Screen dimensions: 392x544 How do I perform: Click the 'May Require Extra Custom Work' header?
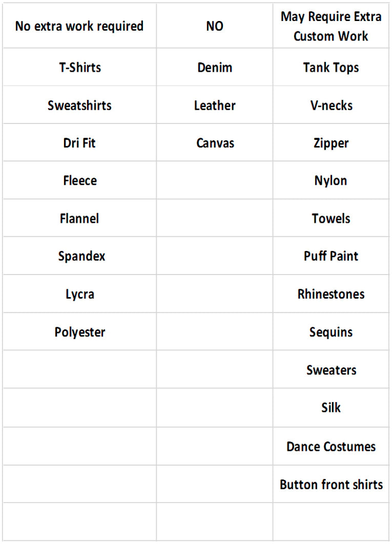[x=331, y=26]
